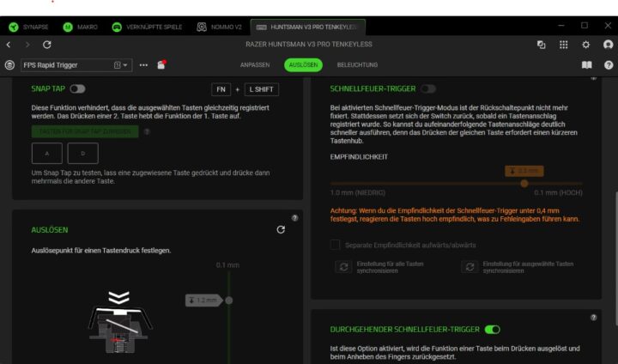
Task: Open the user guide book icon
Action: tap(587, 64)
